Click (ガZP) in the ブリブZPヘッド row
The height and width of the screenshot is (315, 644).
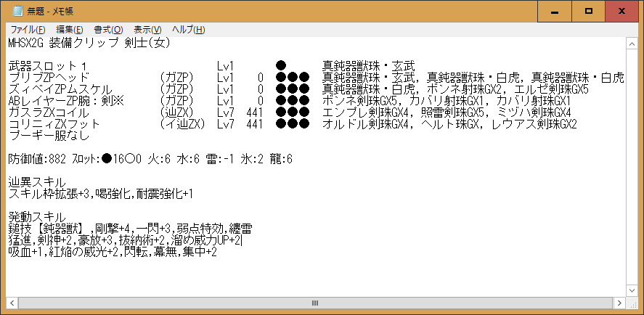pos(177,77)
